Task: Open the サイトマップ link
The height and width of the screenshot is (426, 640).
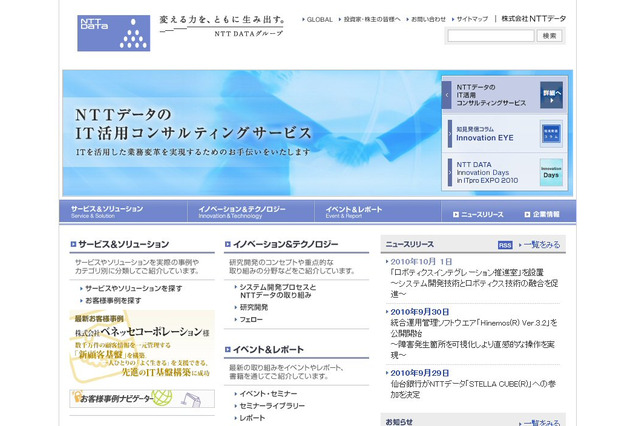Action: click(470, 19)
